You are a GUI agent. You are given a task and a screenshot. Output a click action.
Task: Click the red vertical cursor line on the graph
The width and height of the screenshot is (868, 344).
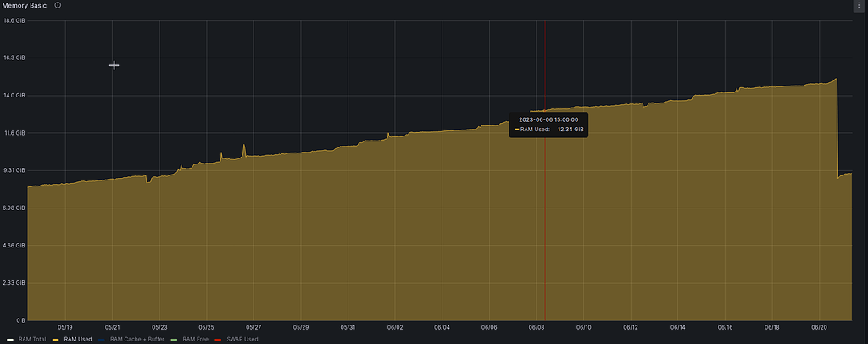click(544, 212)
